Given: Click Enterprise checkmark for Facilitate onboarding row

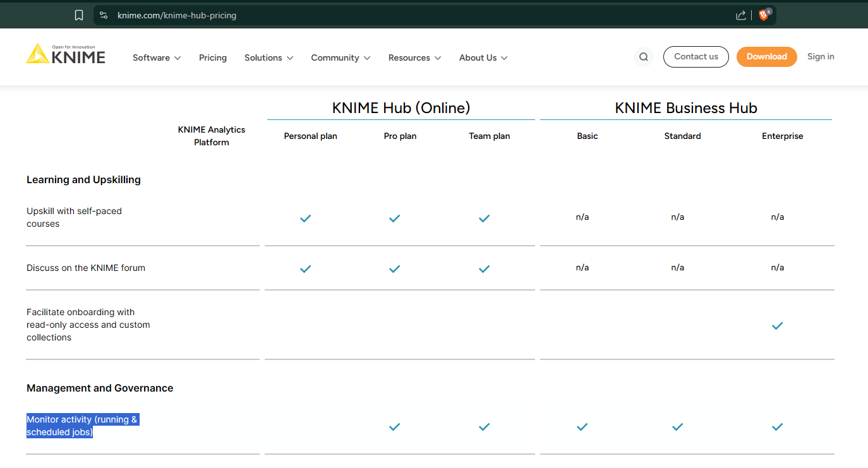Looking at the screenshot, I should pos(777,326).
